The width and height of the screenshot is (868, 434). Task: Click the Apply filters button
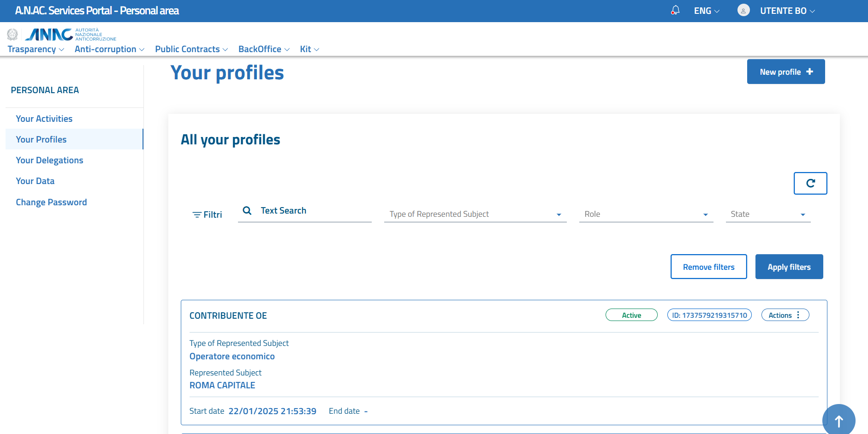(789, 267)
